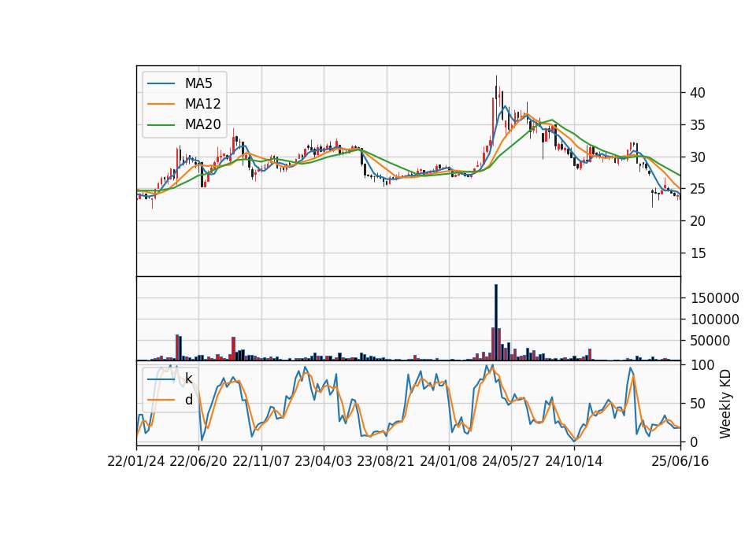The image size is (756, 543).
Task: Click the 24/10/14 date tick label
Action: point(574,462)
